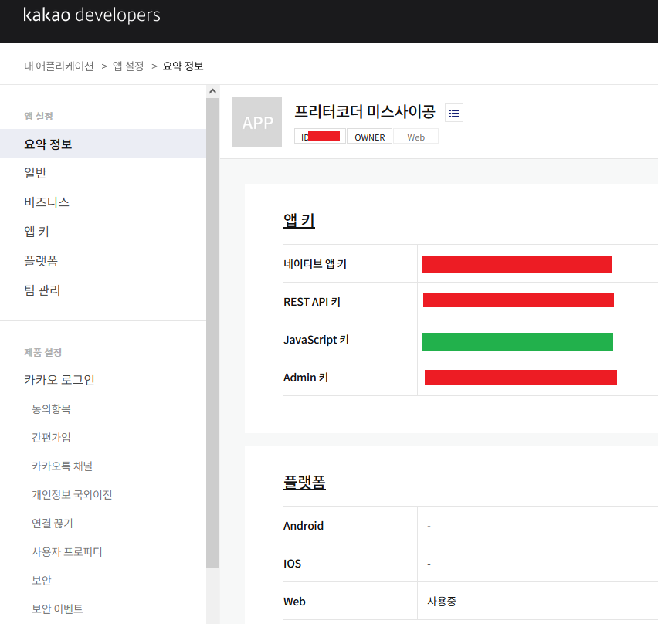This screenshot has width=658, height=644.
Task: Open 연결 끊기 submenu
Action: click(53, 524)
